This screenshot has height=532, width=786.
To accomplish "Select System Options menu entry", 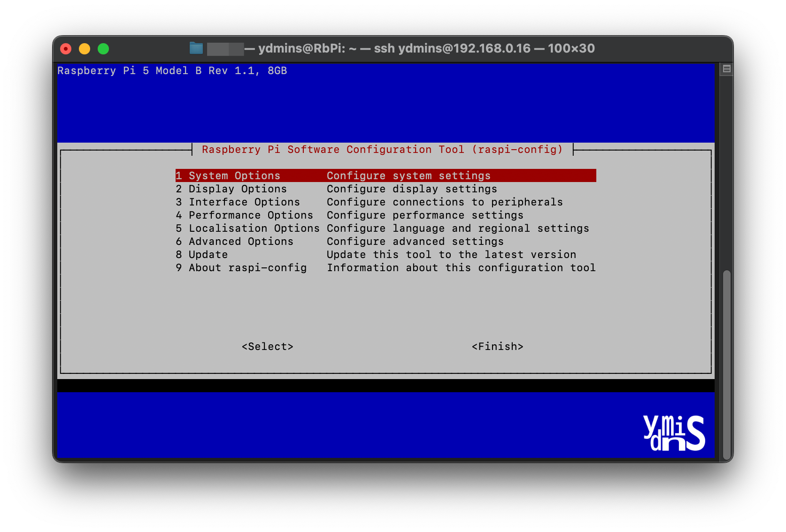I will click(x=234, y=175).
